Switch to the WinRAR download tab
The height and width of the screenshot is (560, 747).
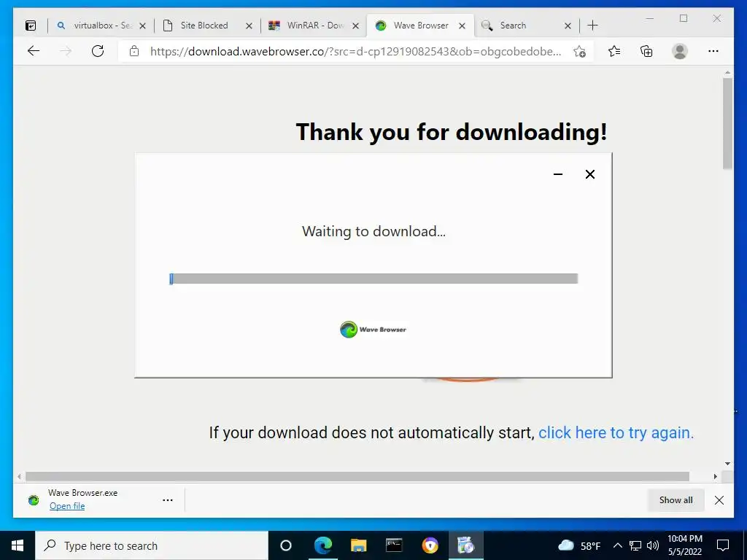312,26
